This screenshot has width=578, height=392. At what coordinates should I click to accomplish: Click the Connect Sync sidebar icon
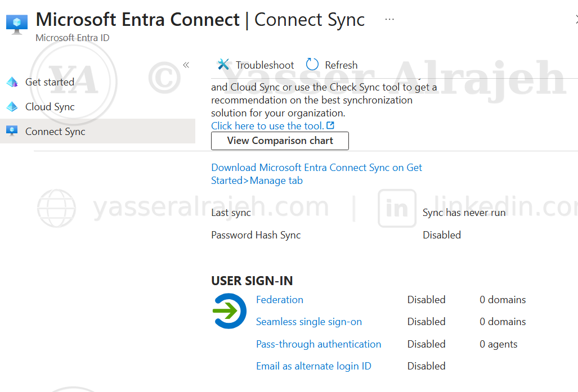(12, 131)
